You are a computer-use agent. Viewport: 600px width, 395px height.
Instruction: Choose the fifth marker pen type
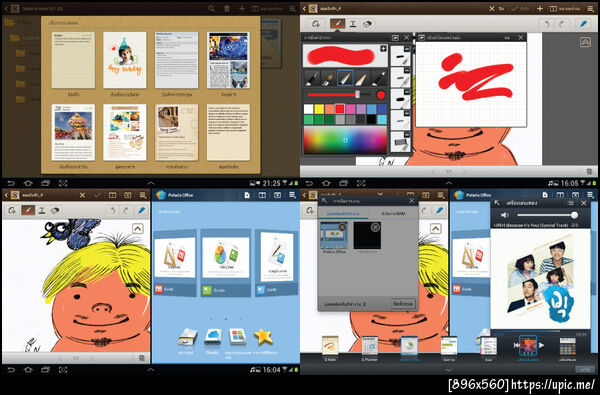[x=378, y=78]
